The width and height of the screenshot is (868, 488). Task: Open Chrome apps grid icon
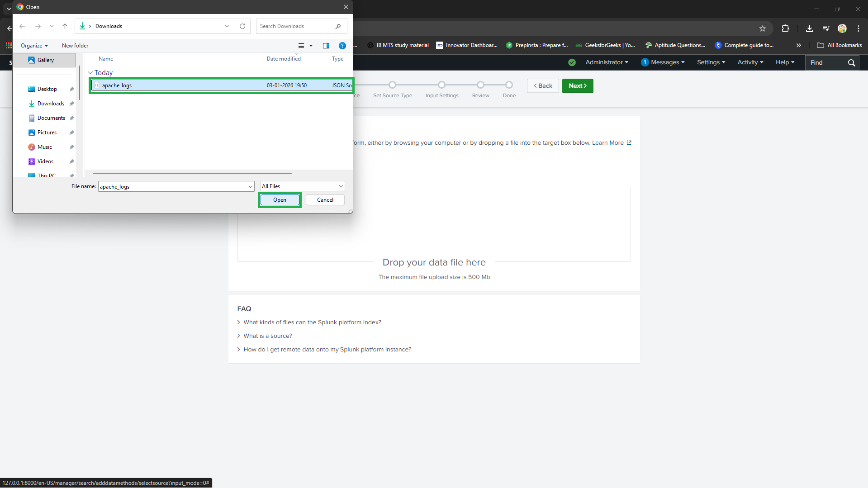[x=9, y=45]
